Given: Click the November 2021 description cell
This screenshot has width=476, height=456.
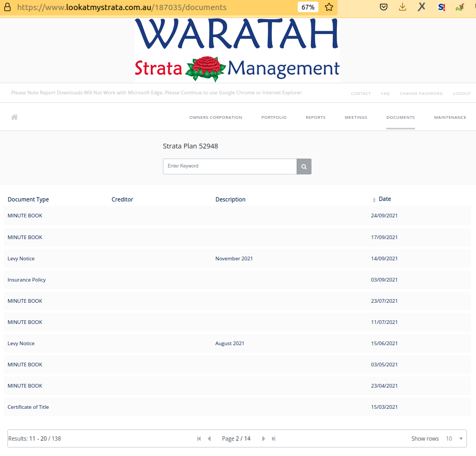Looking at the screenshot, I should point(233,259).
